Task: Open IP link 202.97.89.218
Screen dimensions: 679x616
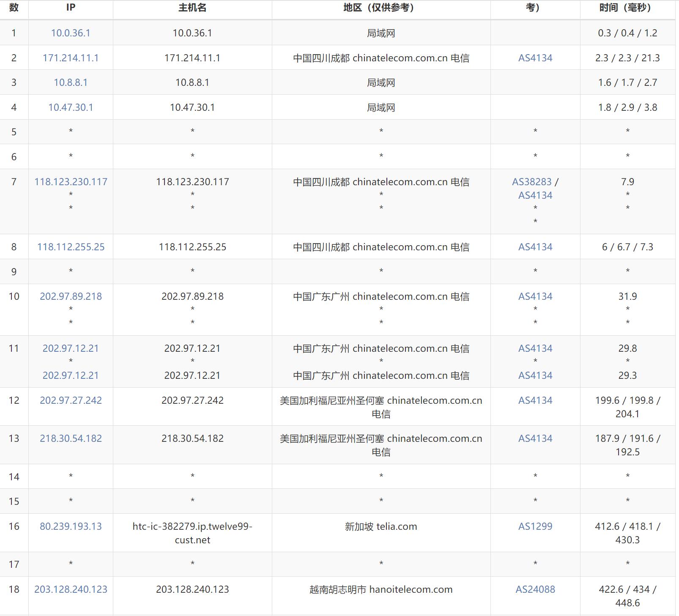Action: [x=71, y=296]
